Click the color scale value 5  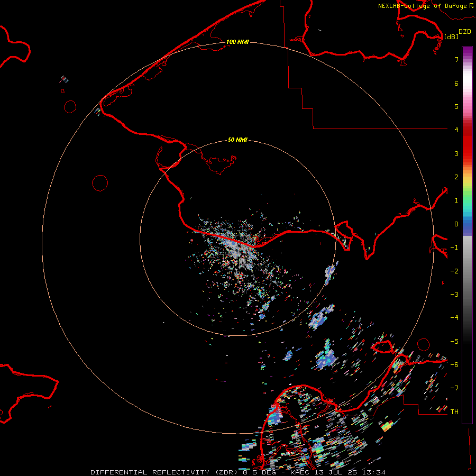456,106
